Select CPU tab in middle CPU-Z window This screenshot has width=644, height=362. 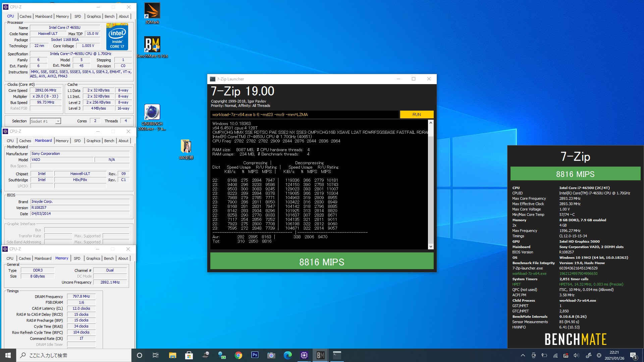click(x=10, y=141)
